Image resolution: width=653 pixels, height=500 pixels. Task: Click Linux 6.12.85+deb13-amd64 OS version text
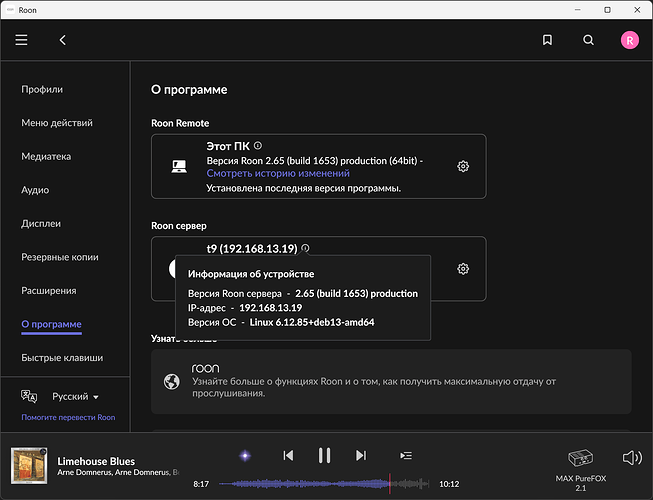coord(312,322)
